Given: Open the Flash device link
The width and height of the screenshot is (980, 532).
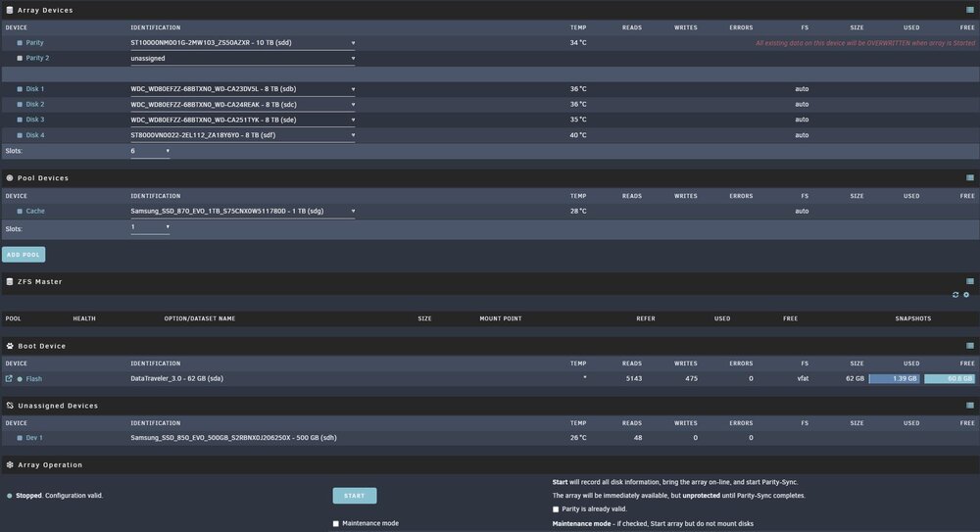Looking at the screenshot, I should point(33,379).
